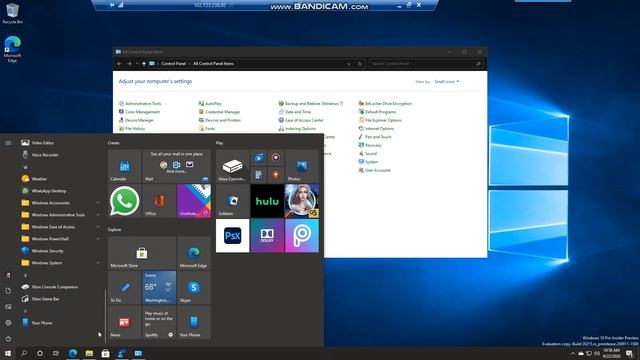Screen dimensions: 640x360
Task: Click the Search Control Panel field
Action: (x=426, y=64)
